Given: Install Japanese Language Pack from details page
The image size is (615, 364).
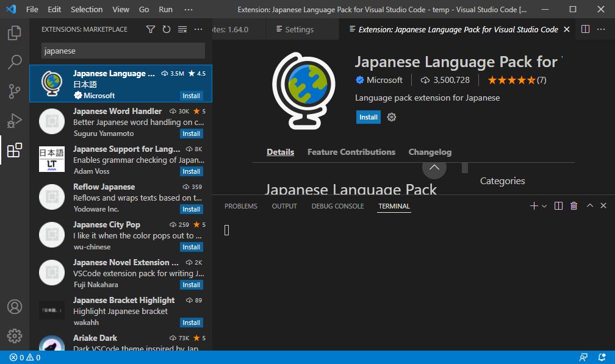Looking at the screenshot, I should [x=369, y=117].
